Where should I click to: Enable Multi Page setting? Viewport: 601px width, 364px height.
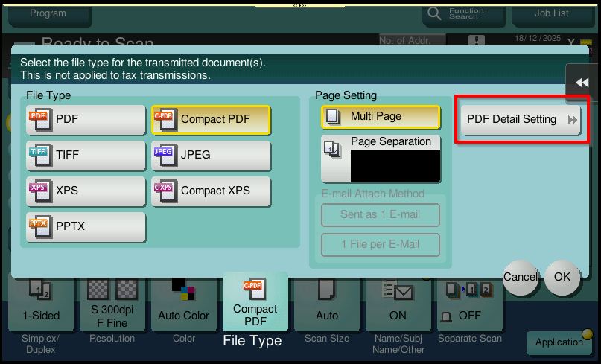[x=381, y=117]
